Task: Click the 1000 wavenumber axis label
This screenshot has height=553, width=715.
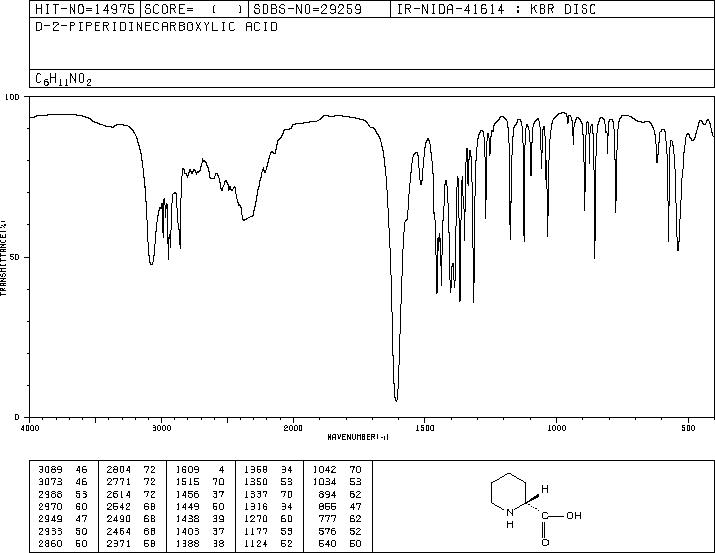Action: pos(556,428)
